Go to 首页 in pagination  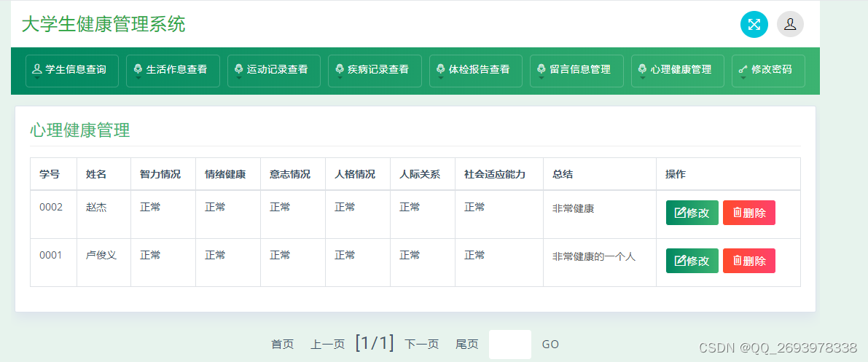[x=282, y=345]
